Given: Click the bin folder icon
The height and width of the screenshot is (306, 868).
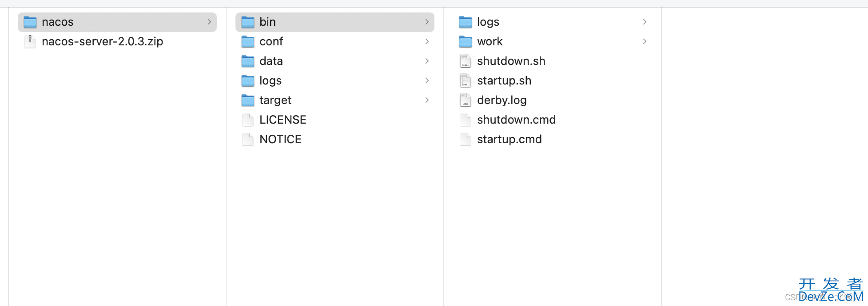Looking at the screenshot, I should tap(247, 22).
